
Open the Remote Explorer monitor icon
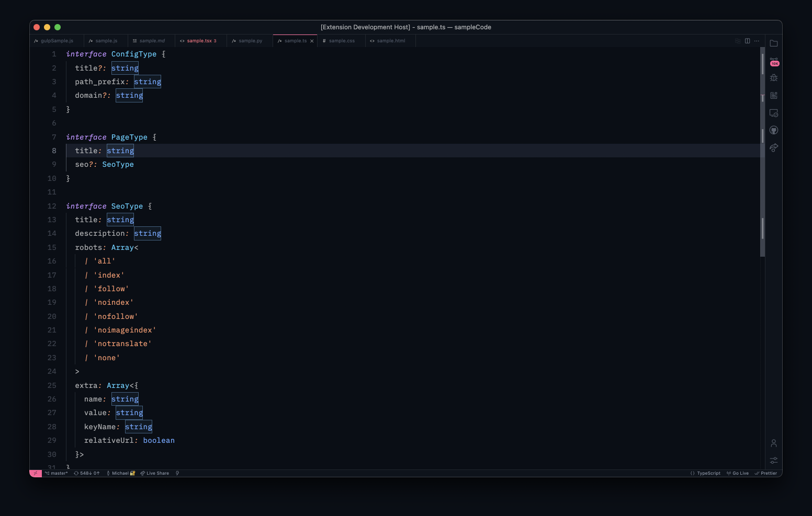point(774,113)
